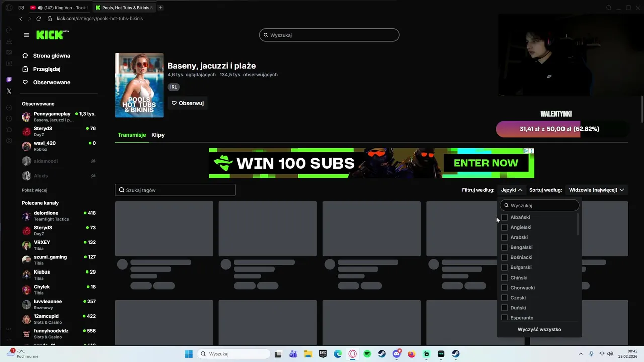Reload the kick.com page
Viewport: 644px width, 362px height.
39,19
